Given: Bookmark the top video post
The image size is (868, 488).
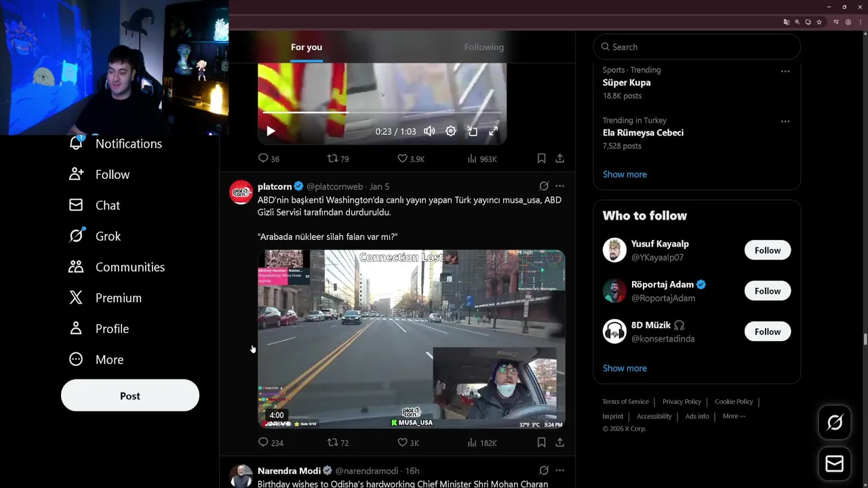Looking at the screenshot, I should coord(541,159).
